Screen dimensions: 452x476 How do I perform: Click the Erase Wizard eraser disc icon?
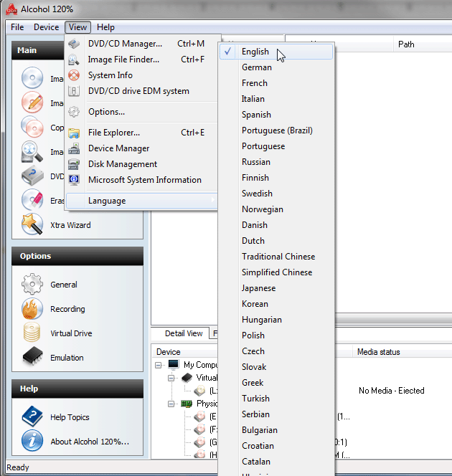click(32, 200)
